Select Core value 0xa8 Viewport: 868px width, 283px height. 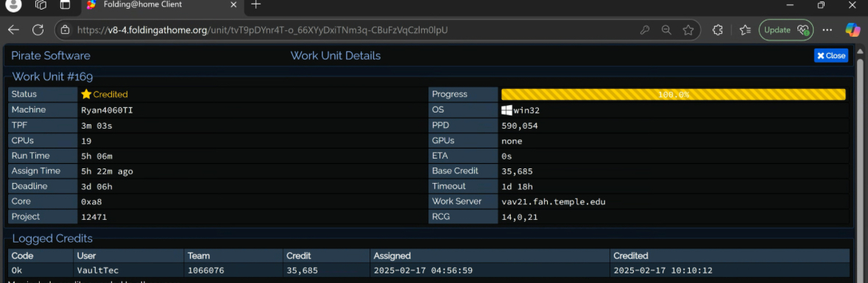coord(91,201)
